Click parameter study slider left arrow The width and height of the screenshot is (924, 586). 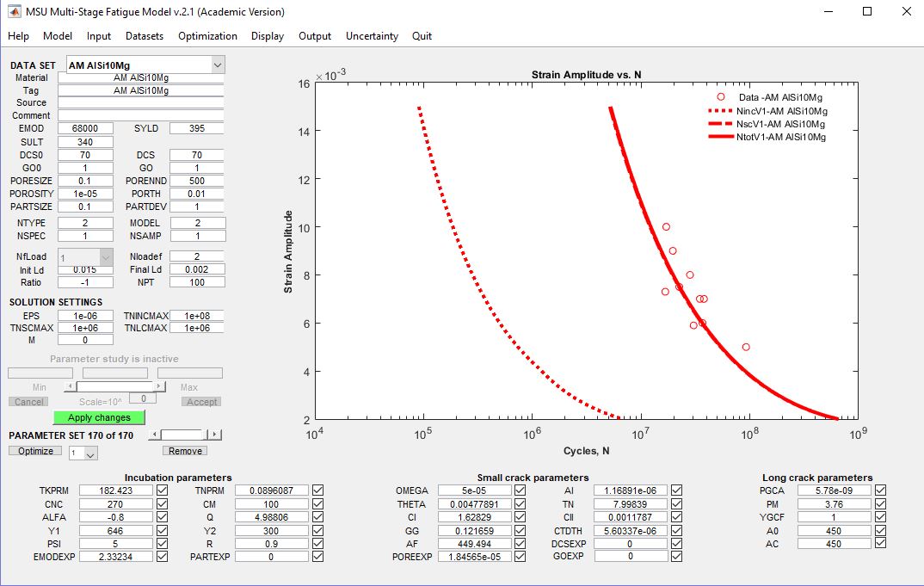[x=71, y=387]
